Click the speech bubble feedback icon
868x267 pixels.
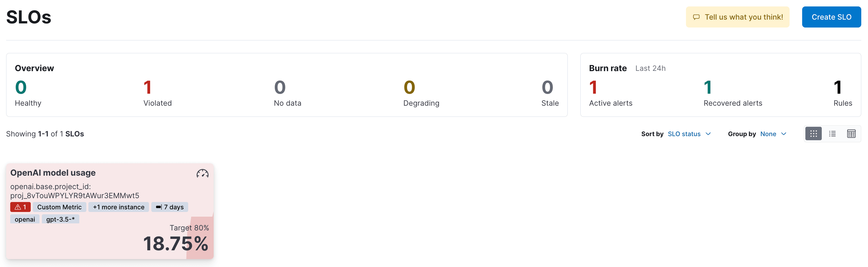pos(696,17)
